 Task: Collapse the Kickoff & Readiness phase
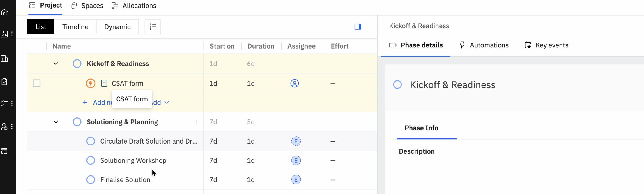click(x=56, y=64)
